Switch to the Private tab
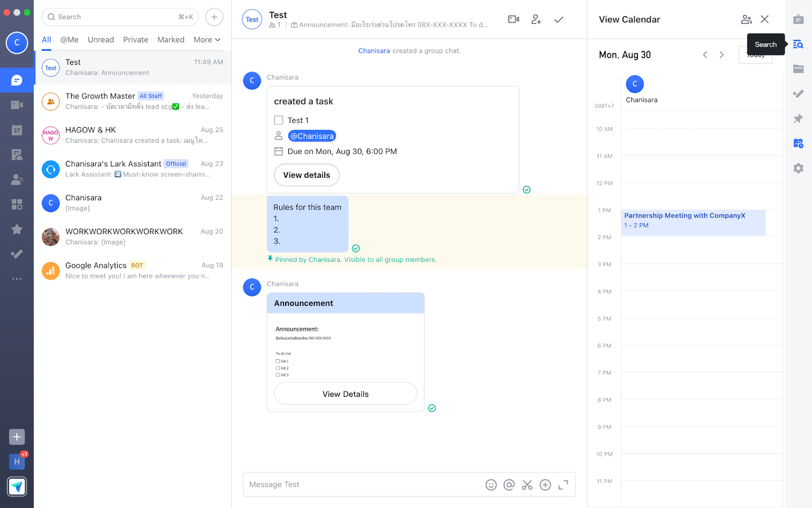Image resolution: width=812 pixels, height=508 pixels. click(x=136, y=40)
